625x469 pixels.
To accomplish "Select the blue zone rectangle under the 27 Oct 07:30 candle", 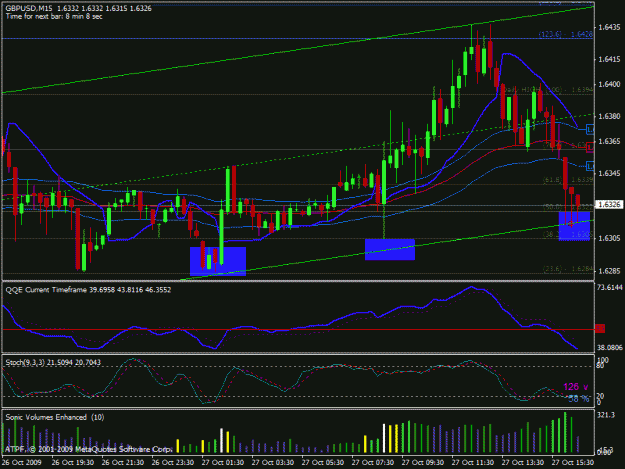I will click(x=390, y=249).
